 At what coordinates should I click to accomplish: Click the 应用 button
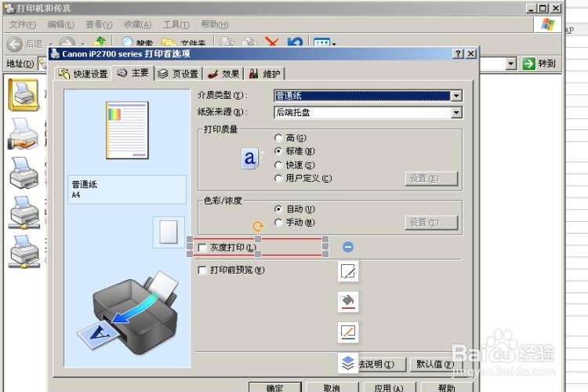click(x=389, y=387)
